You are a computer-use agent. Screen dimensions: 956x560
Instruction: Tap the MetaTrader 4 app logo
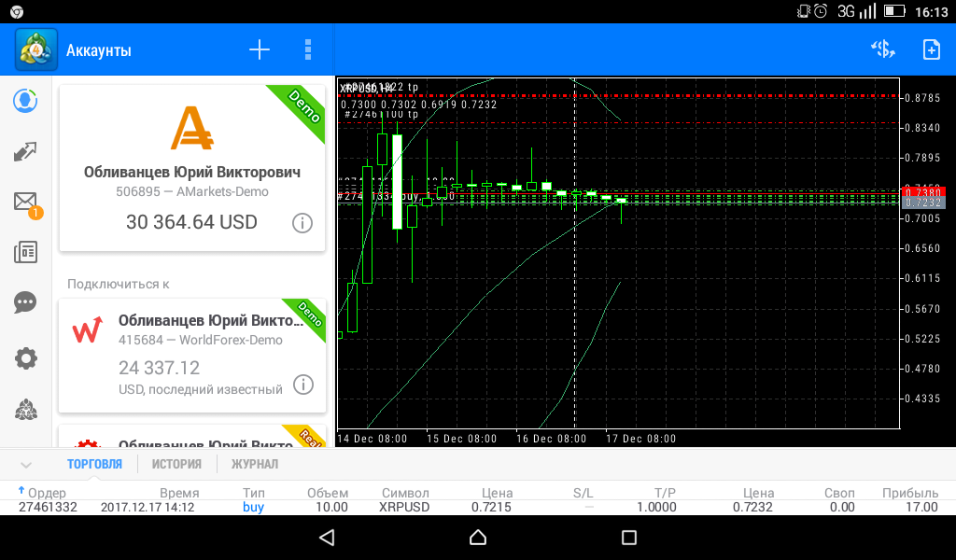[x=36, y=50]
